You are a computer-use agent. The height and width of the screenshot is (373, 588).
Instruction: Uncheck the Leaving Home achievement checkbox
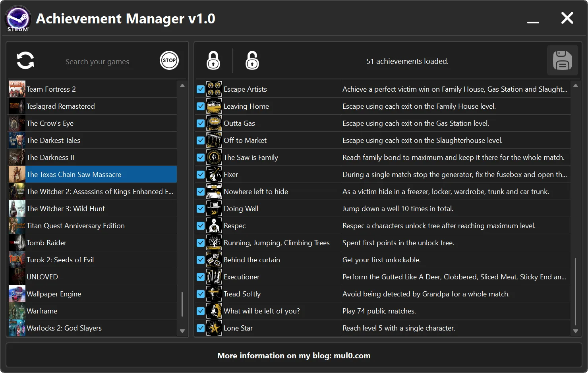201,106
